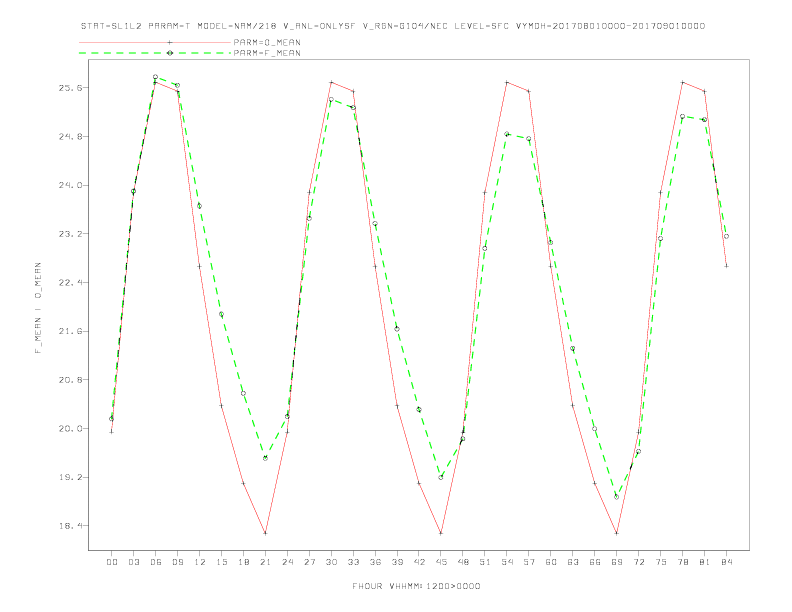Click x-axis tick label 66
The height and width of the screenshot is (612, 792).
[595, 562]
